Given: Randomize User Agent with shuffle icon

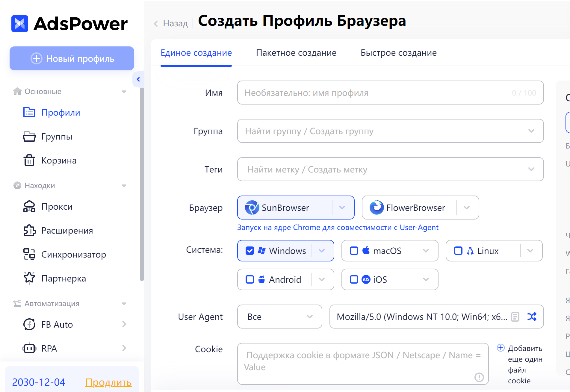Looking at the screenshot, I should pos(532,317).
